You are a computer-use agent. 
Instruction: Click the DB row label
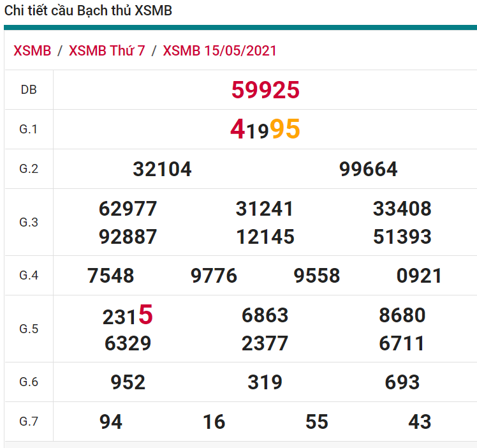[29, 90]
